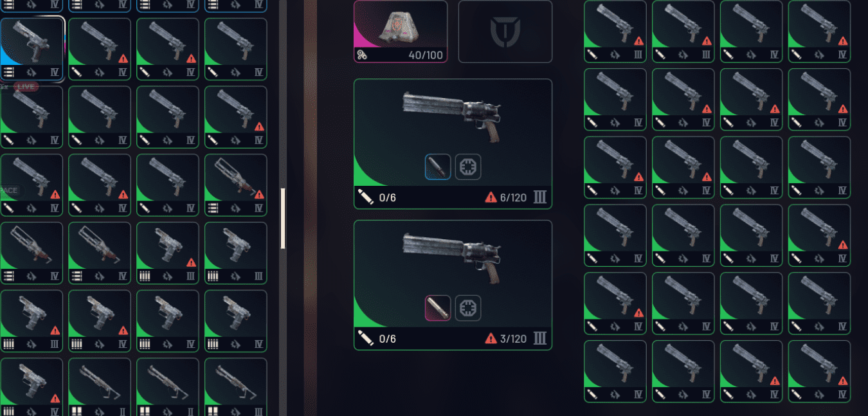
Task: Click the chip mod slot on the 6/120 revolver
Action: pos(468,167)
